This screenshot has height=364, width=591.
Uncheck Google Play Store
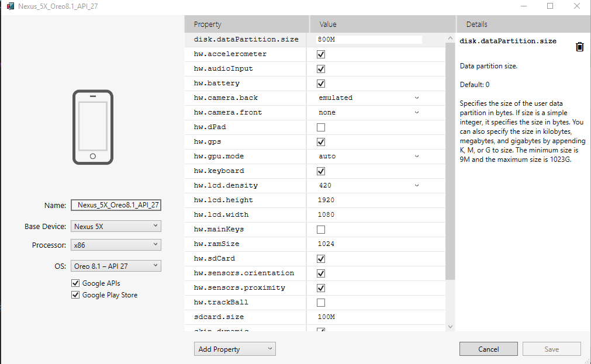[75, 294]
